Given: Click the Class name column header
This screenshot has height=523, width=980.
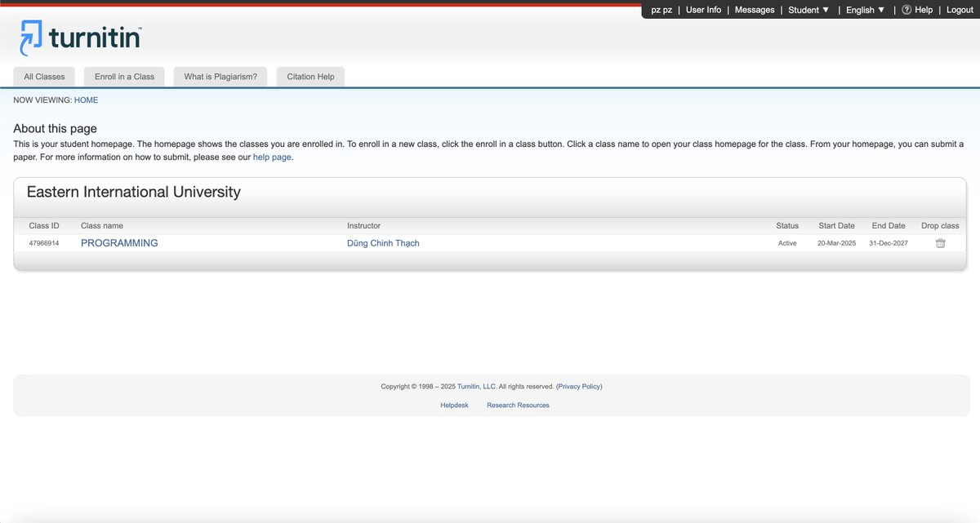Looking at the screenshot, I should (x=102, y=225).
